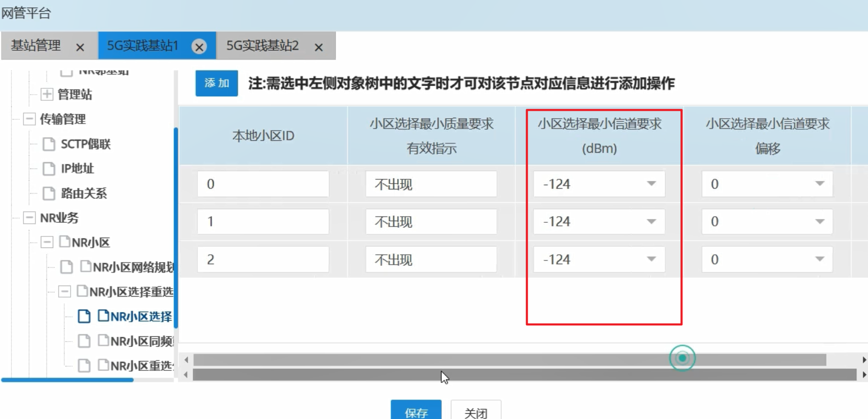Click the IP地址 document icon
Image resolution: width=868 pixels, height=419 pixels.
click(49, 169)
